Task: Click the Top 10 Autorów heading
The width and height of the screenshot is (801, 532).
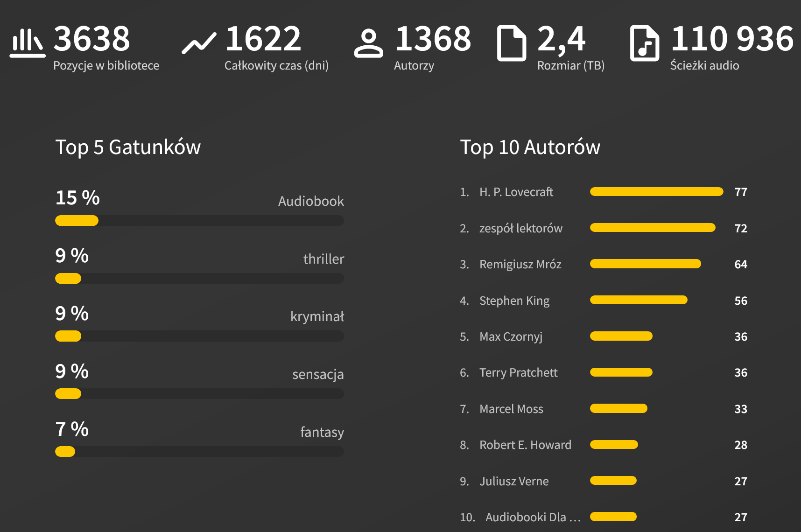Action: 530,147
